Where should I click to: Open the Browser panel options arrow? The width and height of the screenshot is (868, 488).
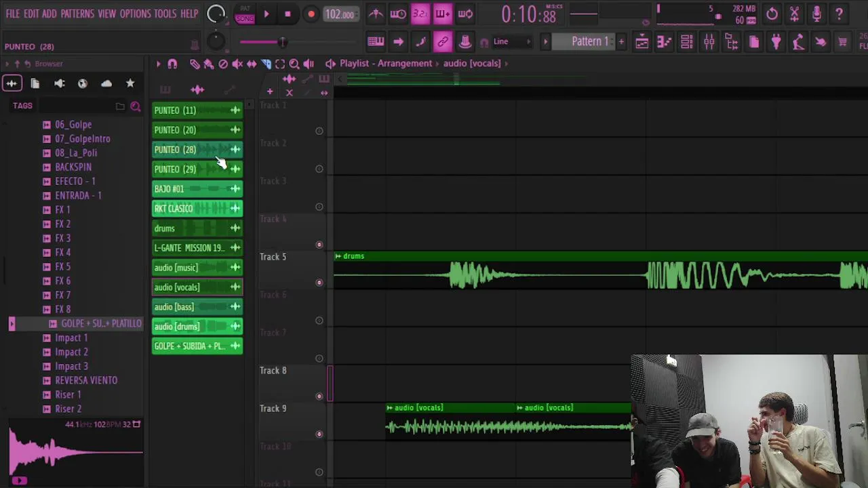pyautogui.click(x=7, y=64)
